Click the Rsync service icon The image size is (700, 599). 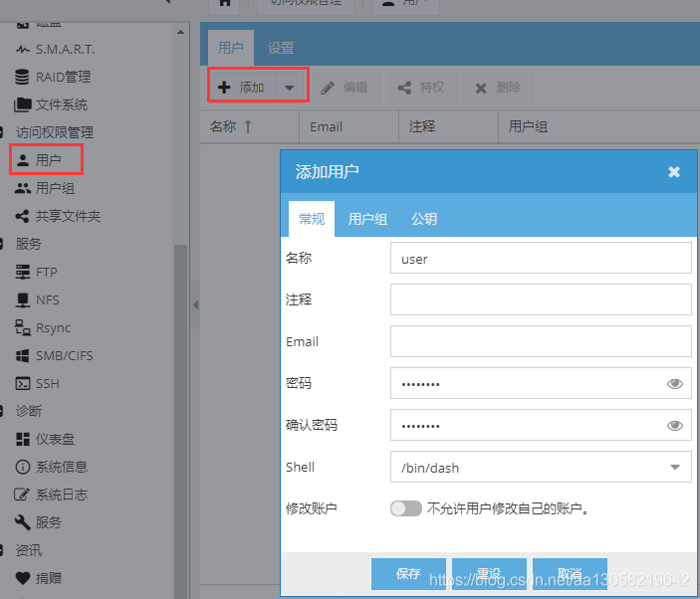22,327
